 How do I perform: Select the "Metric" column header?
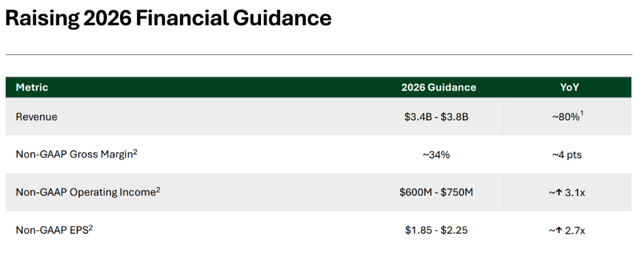point(32,87)
